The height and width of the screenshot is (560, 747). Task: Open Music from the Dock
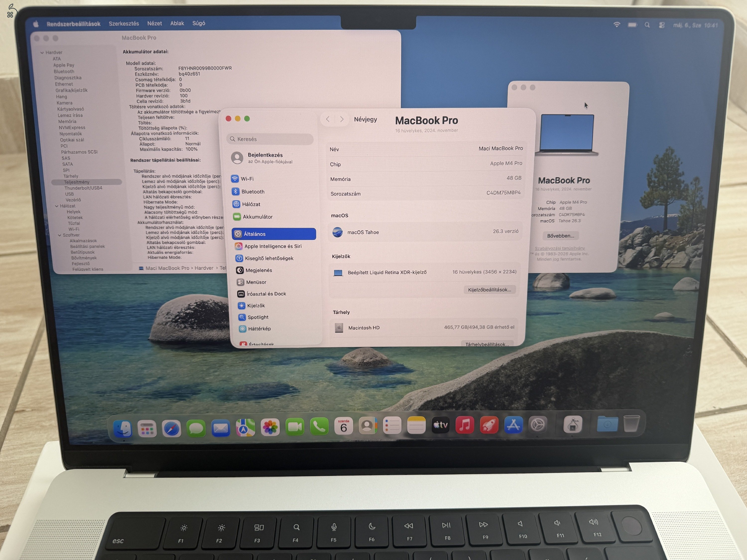click(465, 425)
